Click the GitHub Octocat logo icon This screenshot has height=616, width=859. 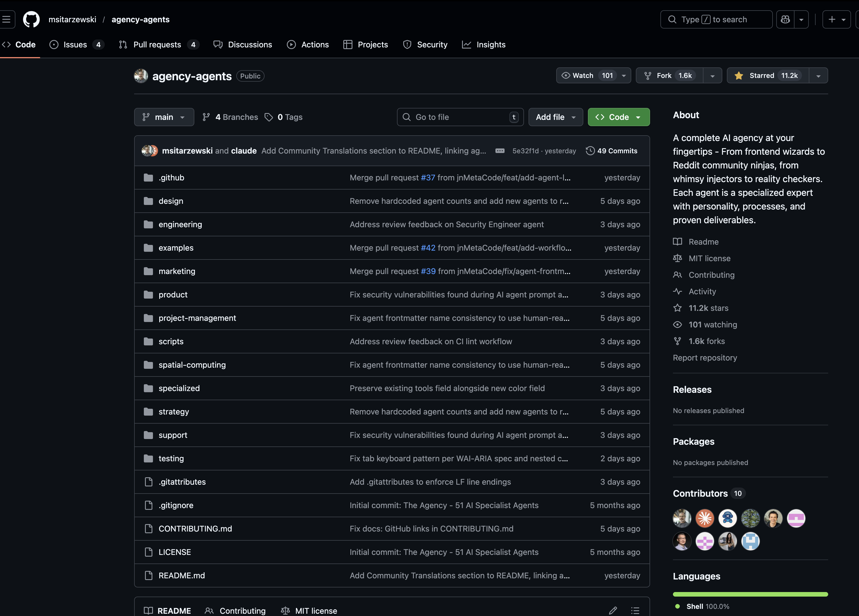coord(31,19)
